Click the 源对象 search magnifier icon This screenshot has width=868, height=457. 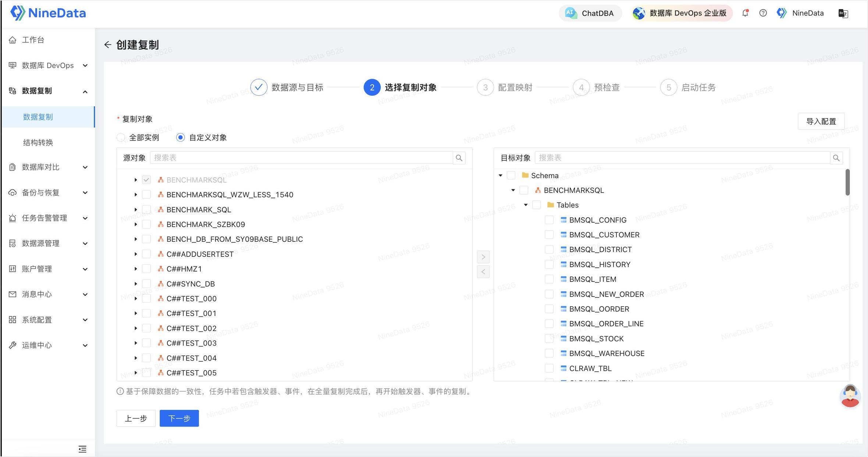tap(459, 158)
